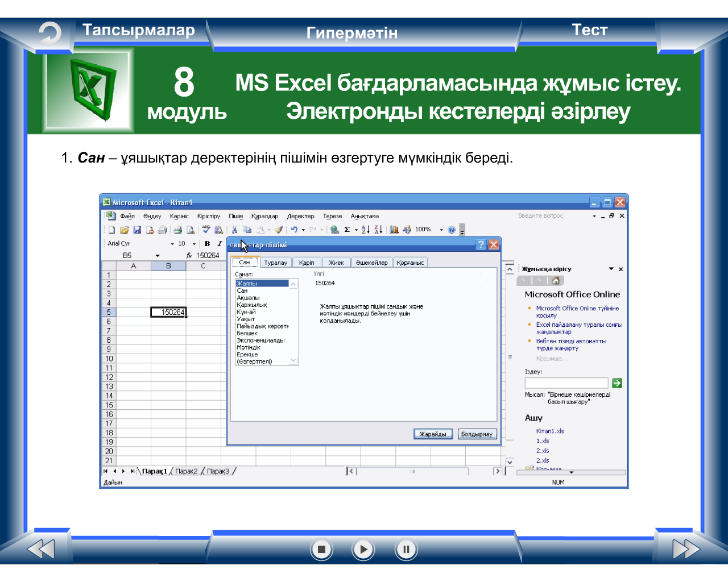
Task: Open the AutoSum functions dropdown arrow
Action: (x=356, y=230)
